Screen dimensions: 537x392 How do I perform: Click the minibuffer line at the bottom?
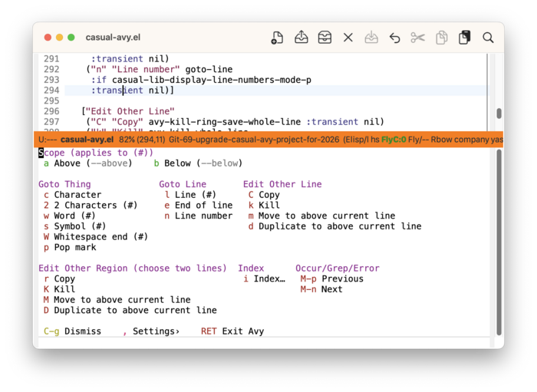[x=264, y=342]
